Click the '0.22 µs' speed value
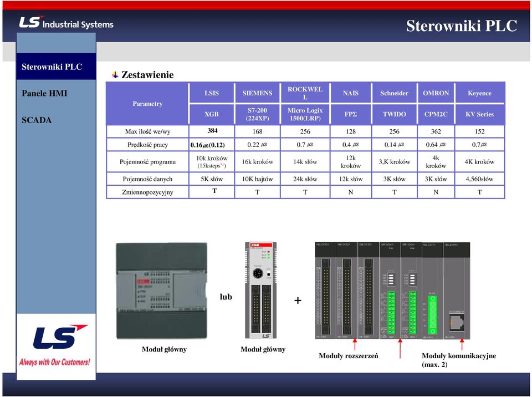The image size is (532, 397). pyautogui.click(x=257, y=145)
